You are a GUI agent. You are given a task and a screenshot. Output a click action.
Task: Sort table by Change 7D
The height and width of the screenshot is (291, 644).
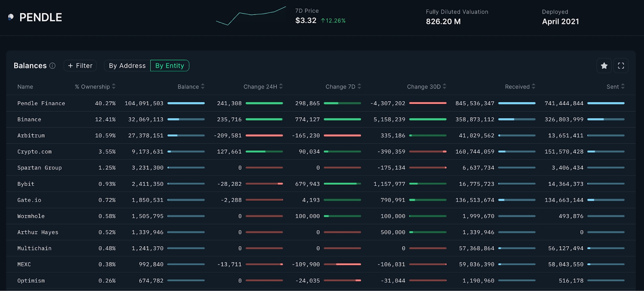[x=359, y=87]
